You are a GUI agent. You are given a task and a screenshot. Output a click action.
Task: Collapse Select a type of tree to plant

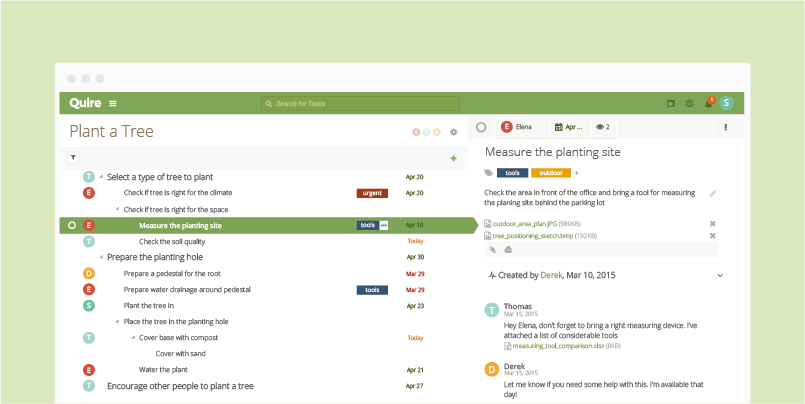tap(101, 177)
